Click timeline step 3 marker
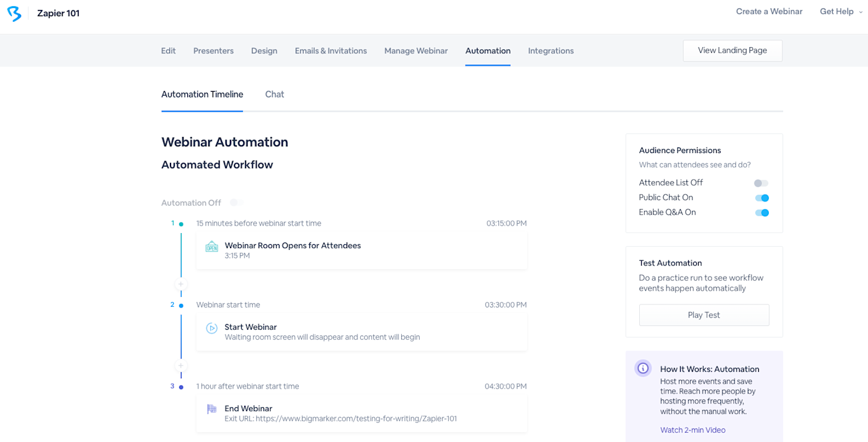Screen dimensions: 868x442 181,387
